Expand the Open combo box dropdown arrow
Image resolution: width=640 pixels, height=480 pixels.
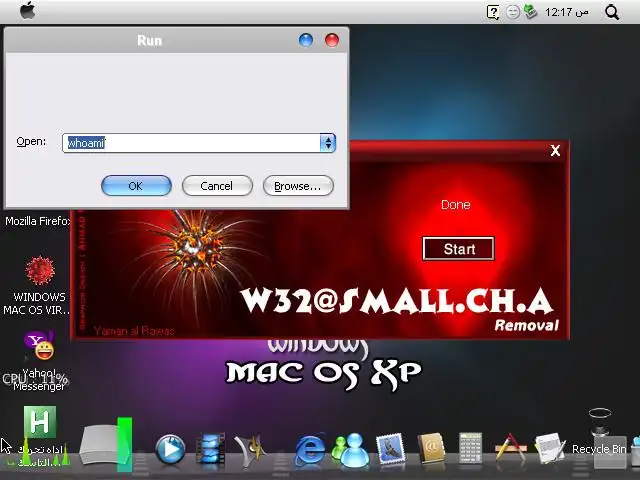coord(328,143)
